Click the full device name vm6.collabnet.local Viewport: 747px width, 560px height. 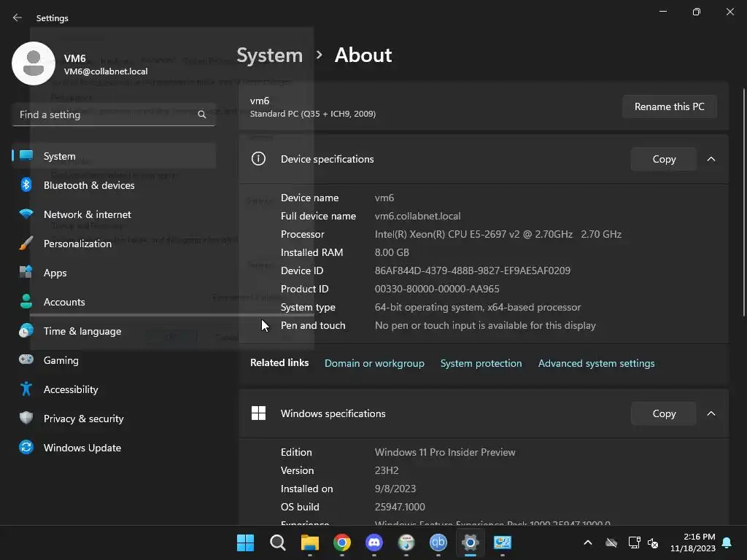417,216
